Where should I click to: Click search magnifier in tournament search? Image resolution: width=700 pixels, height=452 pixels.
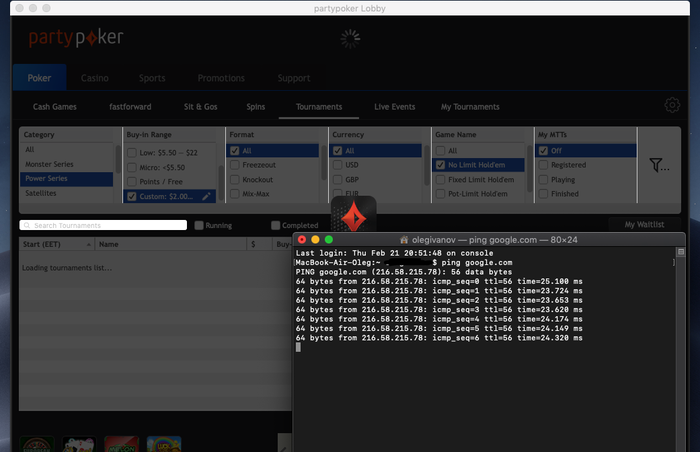(27, 225)
